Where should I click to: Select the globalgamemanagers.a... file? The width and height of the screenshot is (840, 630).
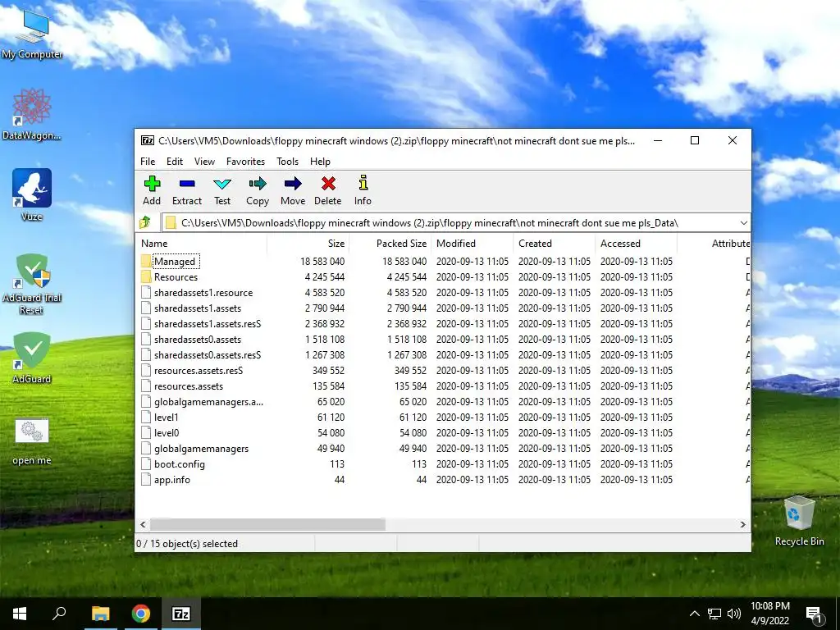pyautogui.click(x=208, y=401)
